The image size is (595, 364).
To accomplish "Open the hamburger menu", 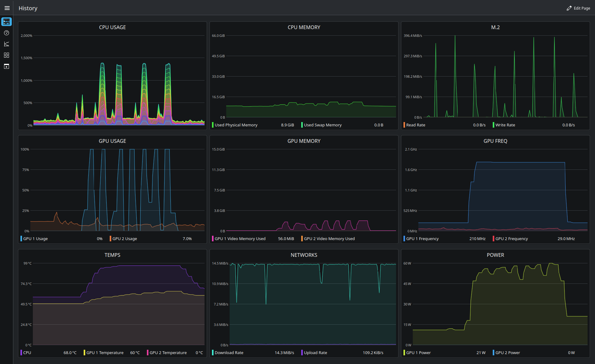I will (x=7, y=8).
